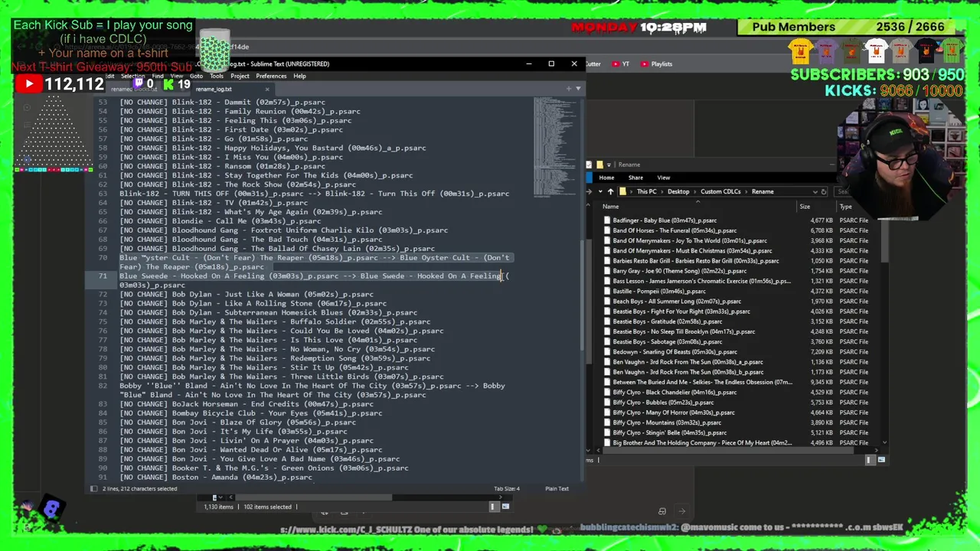
Task: Click the Explorer search box
Action: pyautogui.click(x=840, y=191)
